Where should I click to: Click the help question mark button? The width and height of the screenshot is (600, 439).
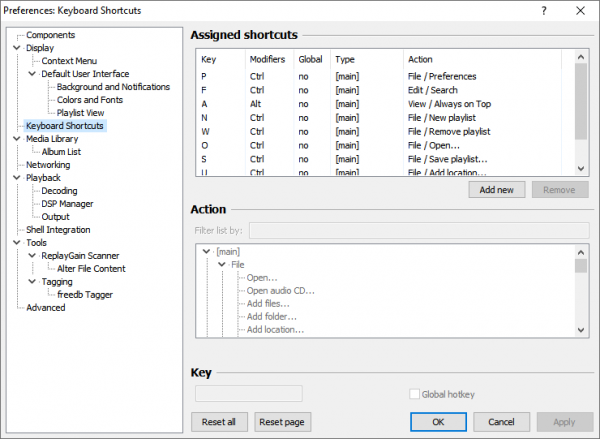click(x=543, y=12)
